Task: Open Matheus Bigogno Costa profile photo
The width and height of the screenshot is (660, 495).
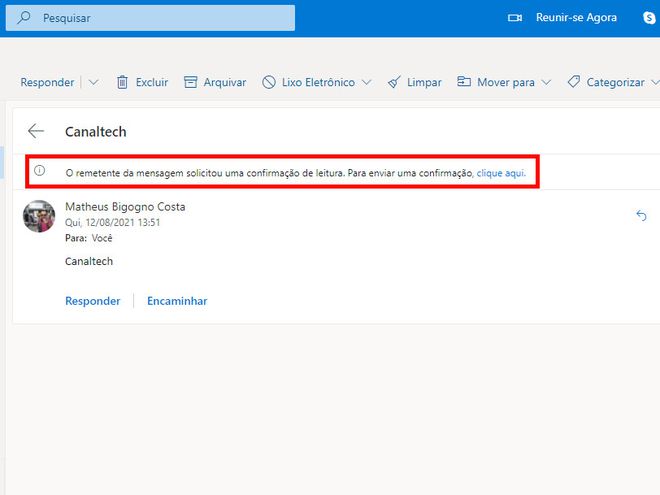Action: click(x=39, y=216)
